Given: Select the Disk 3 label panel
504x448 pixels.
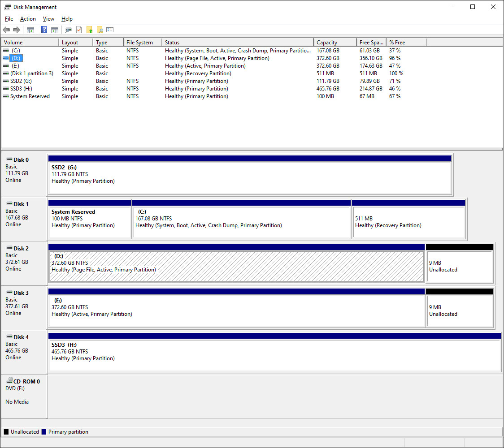Looking at the screenshot, I should pyautogui.click(x=24, y=308).
